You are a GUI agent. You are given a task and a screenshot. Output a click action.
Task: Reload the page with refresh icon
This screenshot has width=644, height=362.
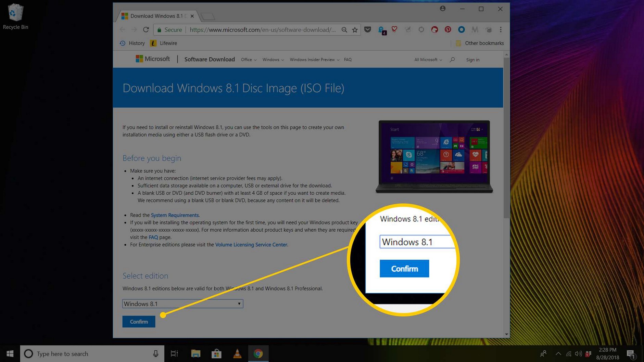[x=146, y=30]
